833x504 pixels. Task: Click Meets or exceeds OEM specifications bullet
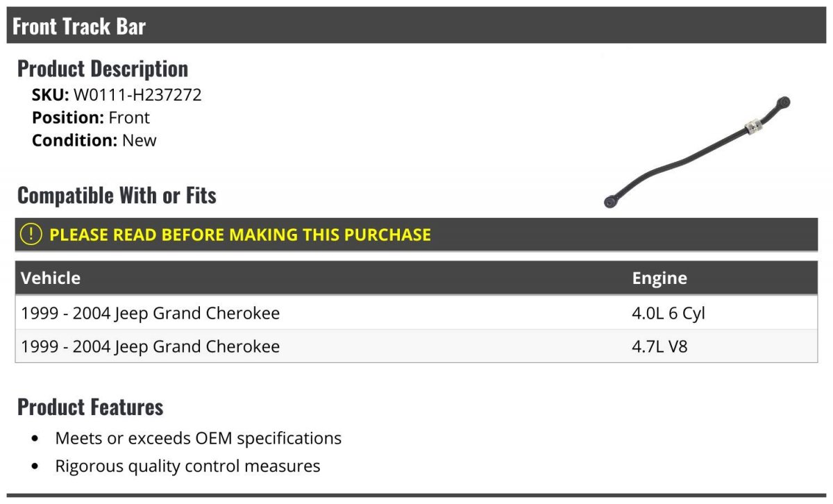[199, 439]
